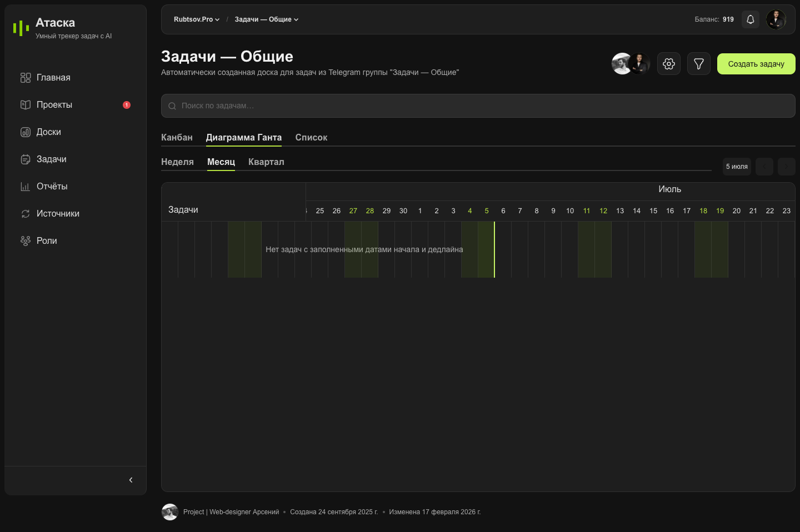
Task: Switch to the Список tab
Action: tap(311, 137)
